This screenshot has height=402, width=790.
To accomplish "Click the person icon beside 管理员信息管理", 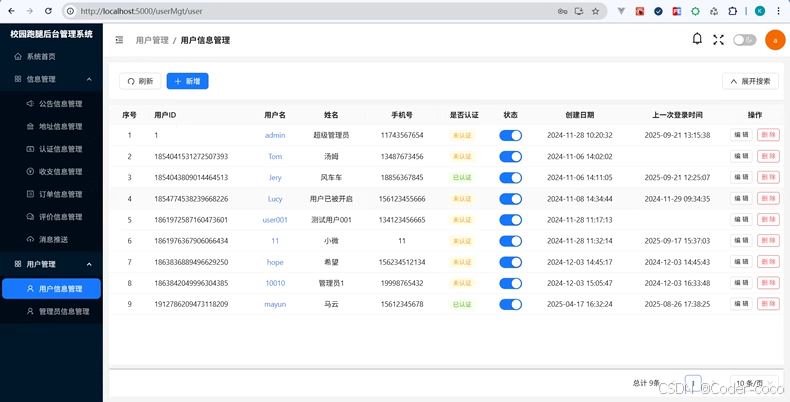I will (x=30, y=311).
